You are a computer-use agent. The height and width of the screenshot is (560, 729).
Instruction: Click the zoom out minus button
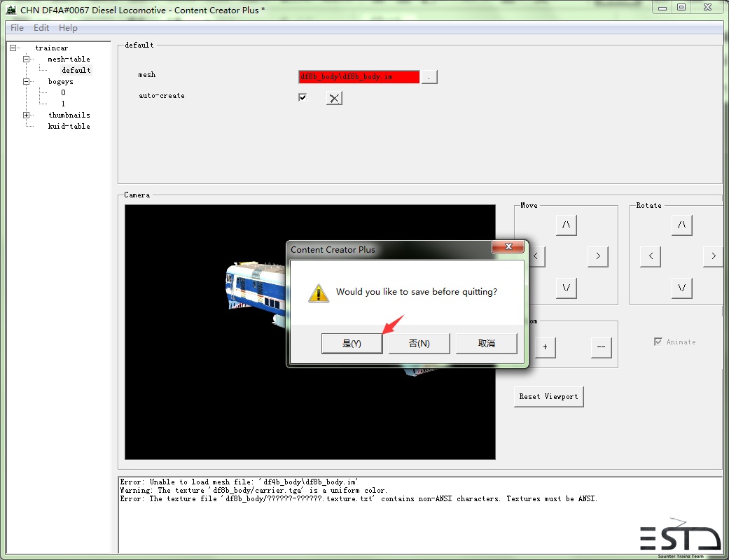pyautogui.click(x=601, y=347)
